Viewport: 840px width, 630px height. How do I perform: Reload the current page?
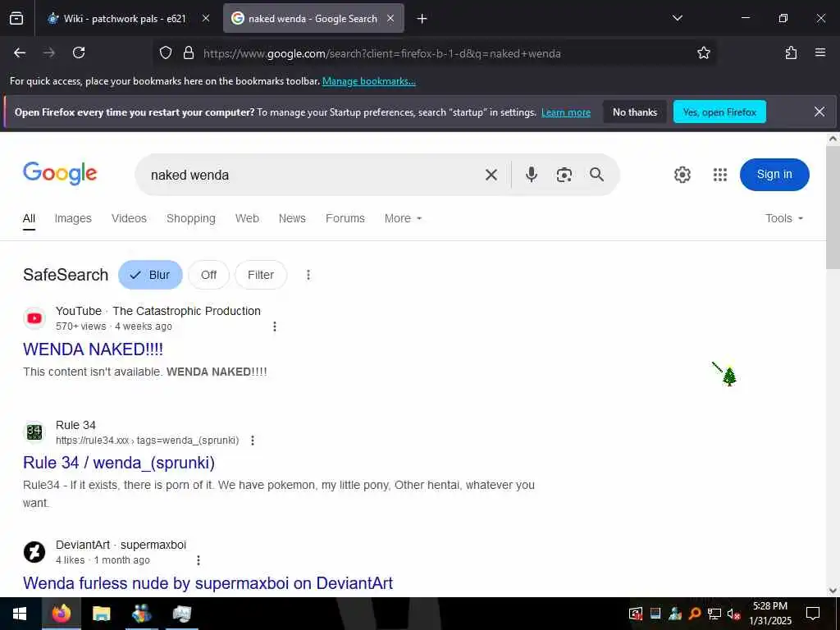click(x=79, y=52)
